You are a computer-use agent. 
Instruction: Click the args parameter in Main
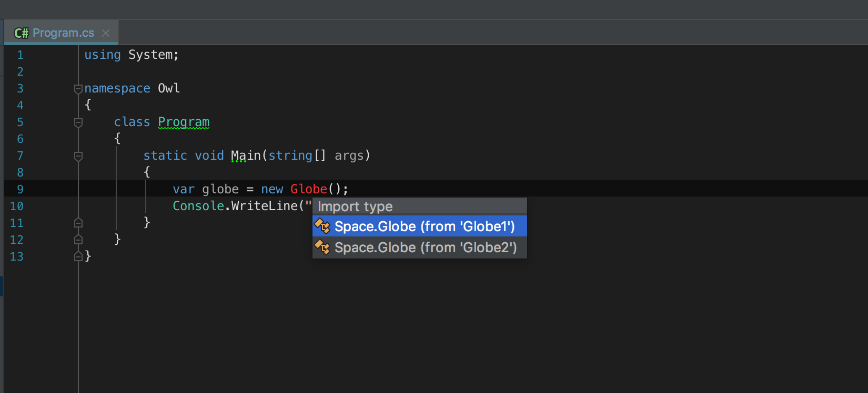pos(349,156)
